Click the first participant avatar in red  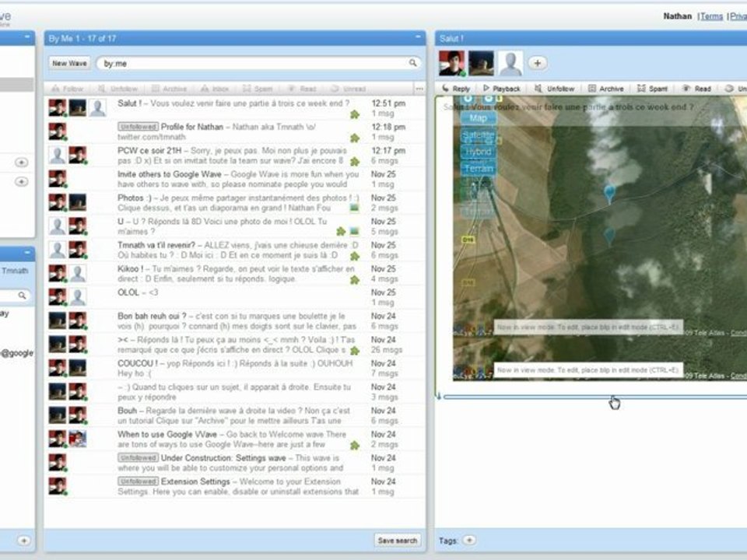451,63
